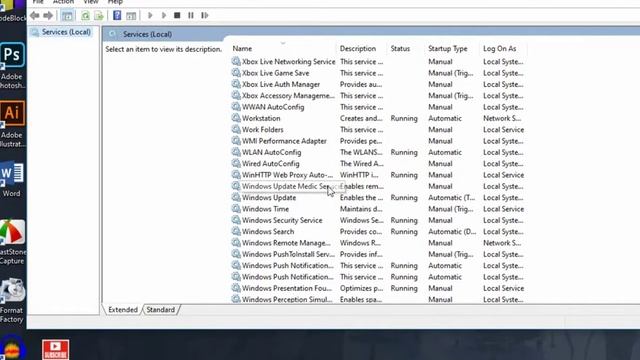
Task: Select the Xbox Accessory Management service
Action: pos(288,96)
